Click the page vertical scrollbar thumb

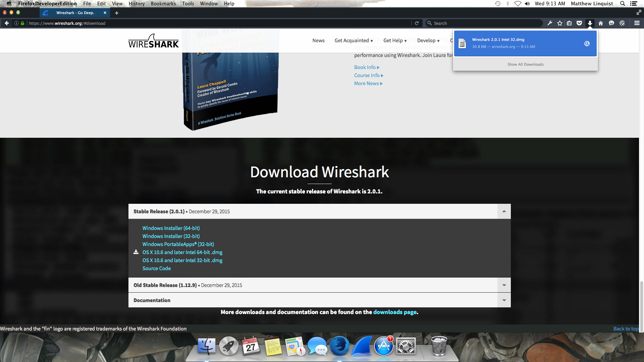[x=641, y=306]
